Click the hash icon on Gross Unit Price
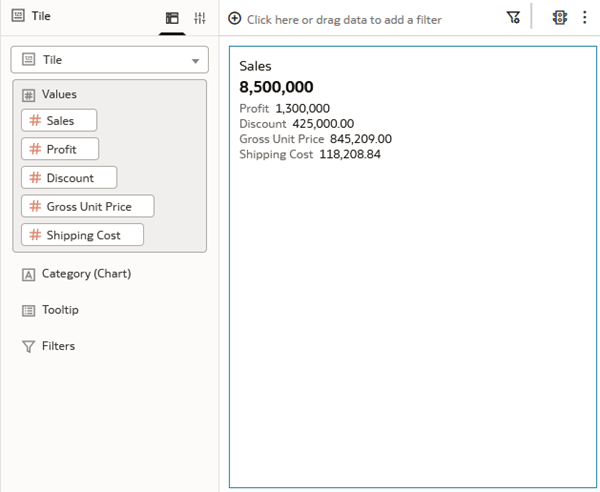Image resolution: width=600 pixels, height=492 pixels. click(35, 206)
